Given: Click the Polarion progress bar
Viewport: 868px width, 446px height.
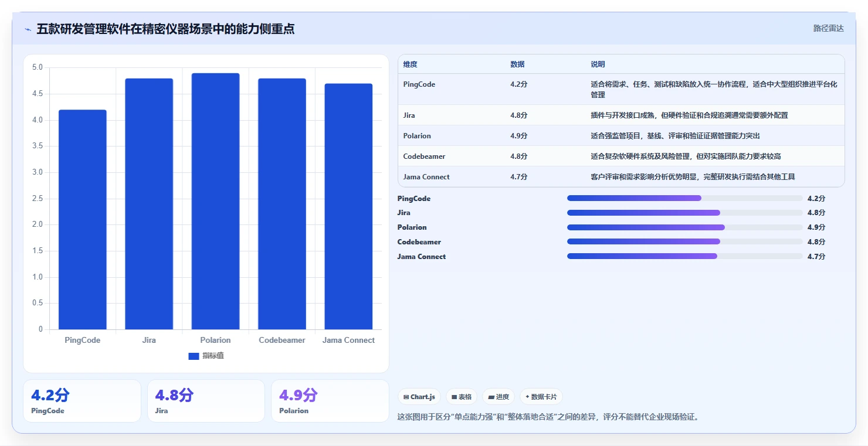Looking at the screenshot, I should (x=685, y=227).
